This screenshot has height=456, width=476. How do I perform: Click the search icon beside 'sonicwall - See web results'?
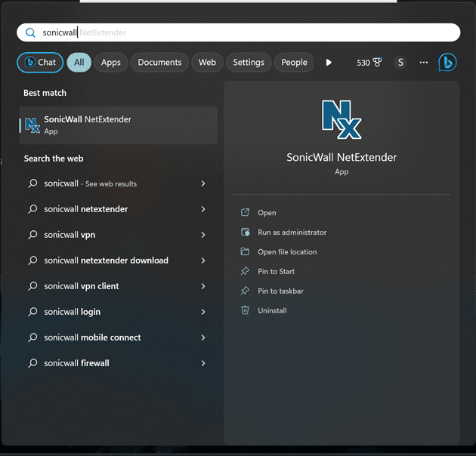tap(32, 183)
